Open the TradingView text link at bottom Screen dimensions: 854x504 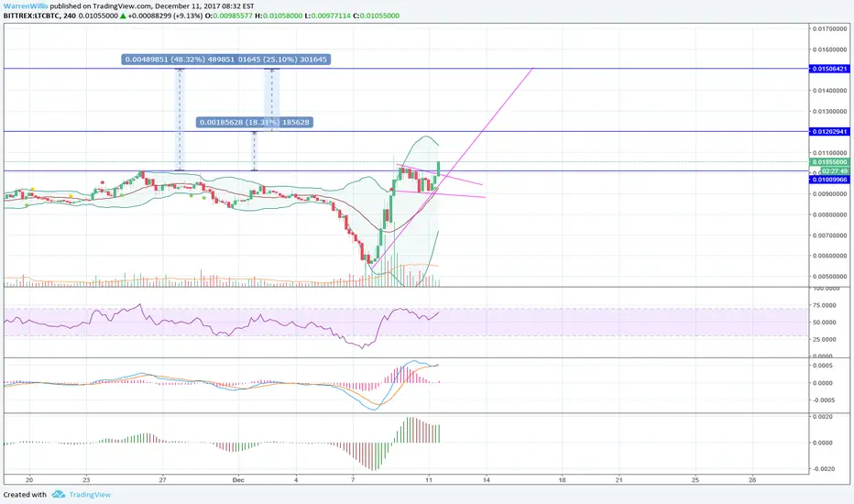(90, 495)
